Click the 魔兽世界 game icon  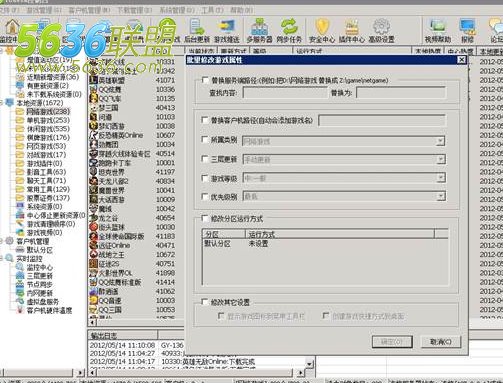(x=93, y=190)
